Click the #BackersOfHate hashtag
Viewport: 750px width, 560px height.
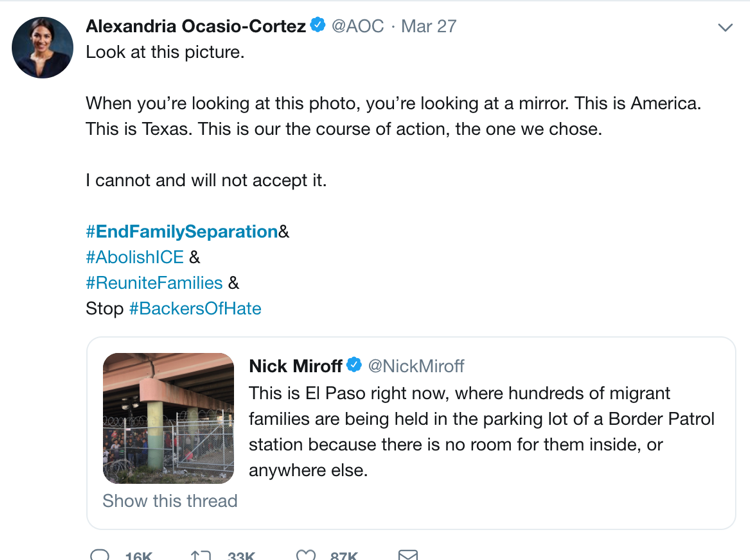[195, 309]
